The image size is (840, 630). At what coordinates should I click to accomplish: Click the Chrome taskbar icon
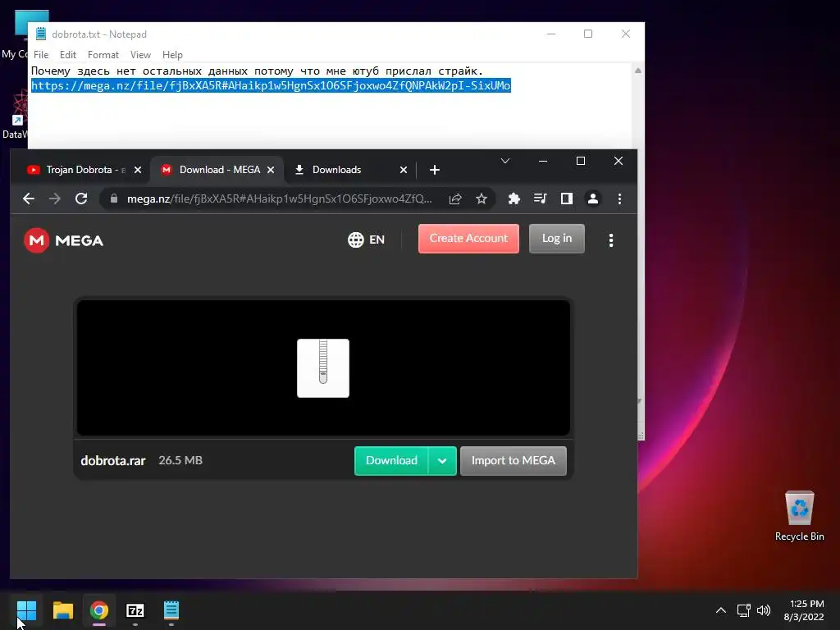point(99,610)
